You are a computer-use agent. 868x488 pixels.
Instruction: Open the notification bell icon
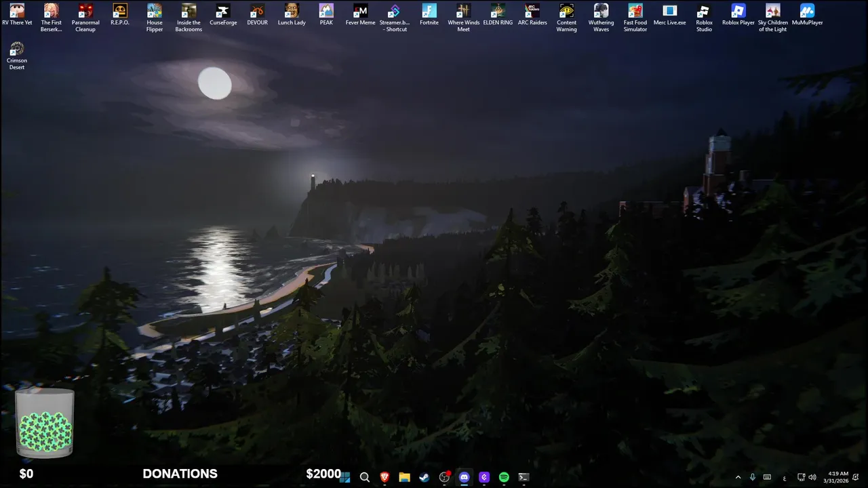[x=857, y=477]
